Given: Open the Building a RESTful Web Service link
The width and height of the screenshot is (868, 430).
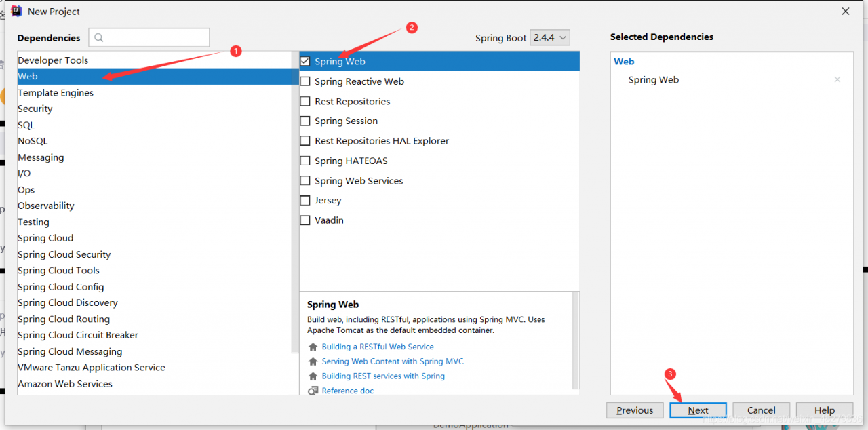Looking at the screenshot, I should point(378,347).
